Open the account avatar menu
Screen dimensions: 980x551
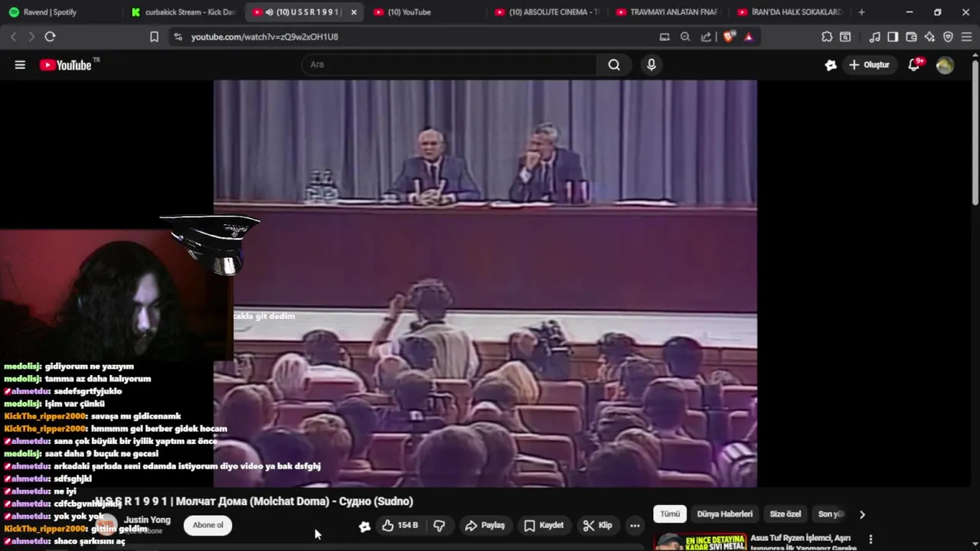[945, 65]
